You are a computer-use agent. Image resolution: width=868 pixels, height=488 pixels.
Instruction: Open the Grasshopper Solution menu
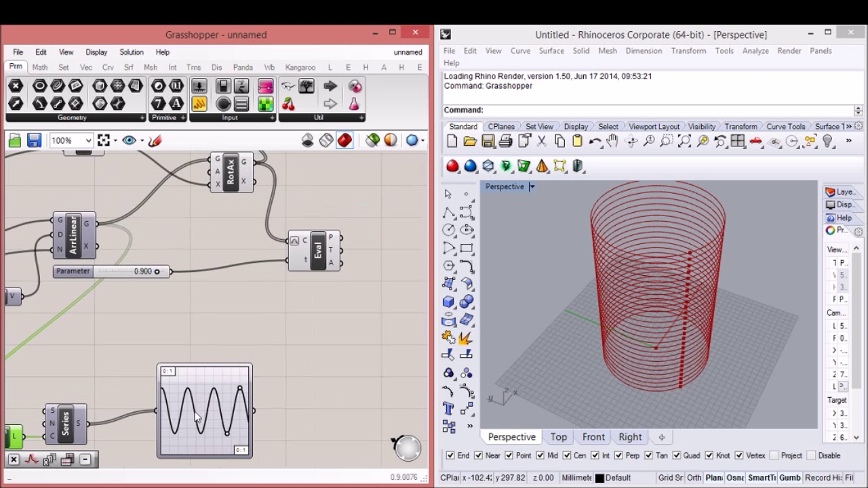coord(132,52)
